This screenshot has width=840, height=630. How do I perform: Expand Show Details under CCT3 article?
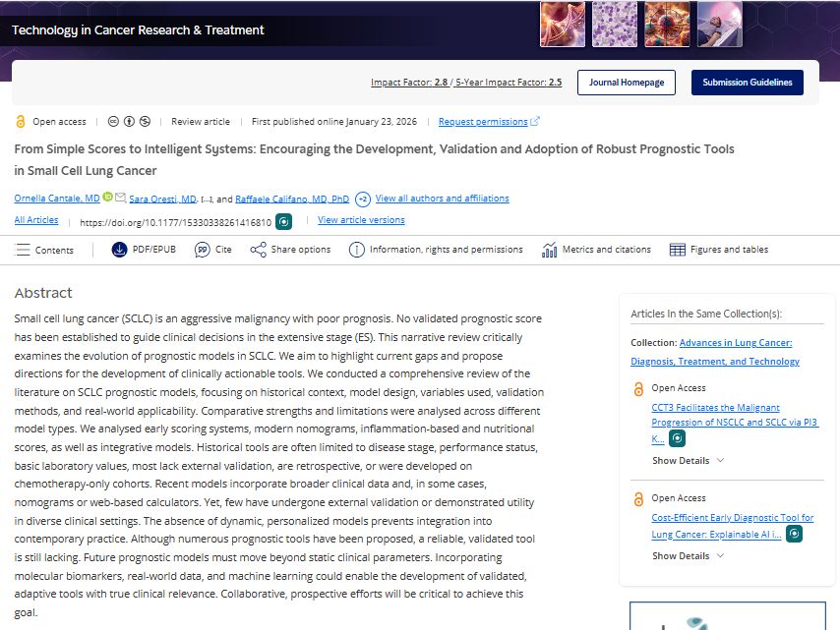pos(689,460)
